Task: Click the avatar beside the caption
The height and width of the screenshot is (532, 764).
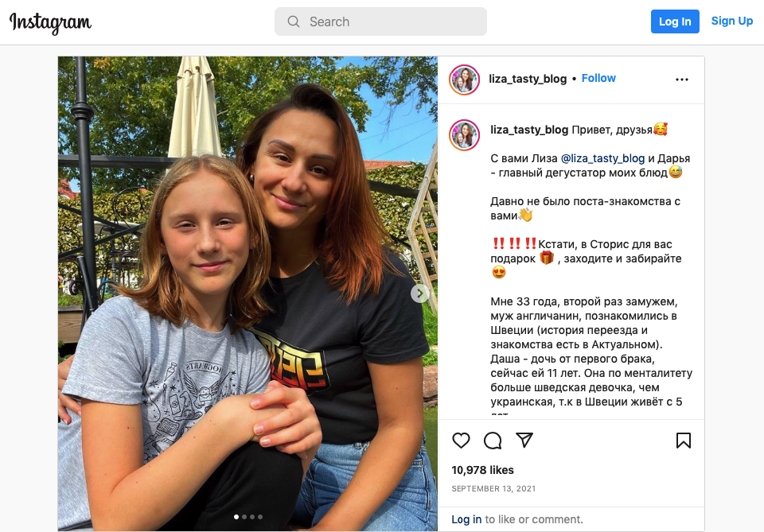Action: [x=464, y=134]
